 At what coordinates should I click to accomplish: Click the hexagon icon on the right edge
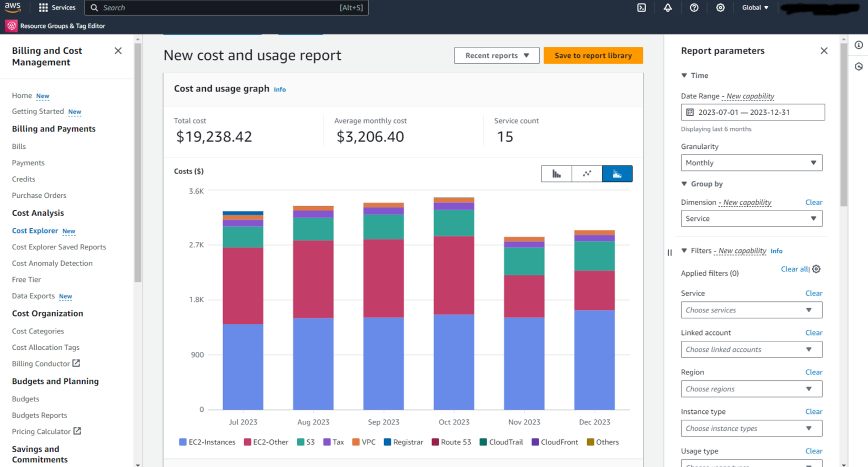[x=859, y=67]
